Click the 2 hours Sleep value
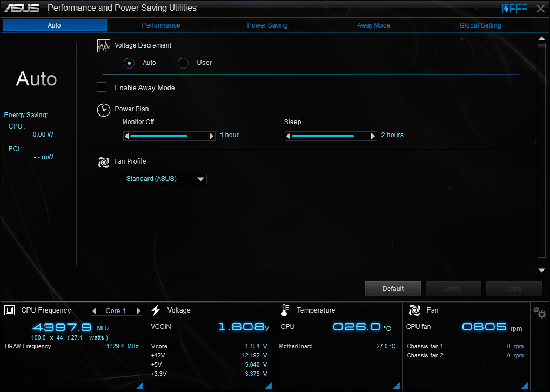Viewport: 550px width, 392px height. coord(392,135)
